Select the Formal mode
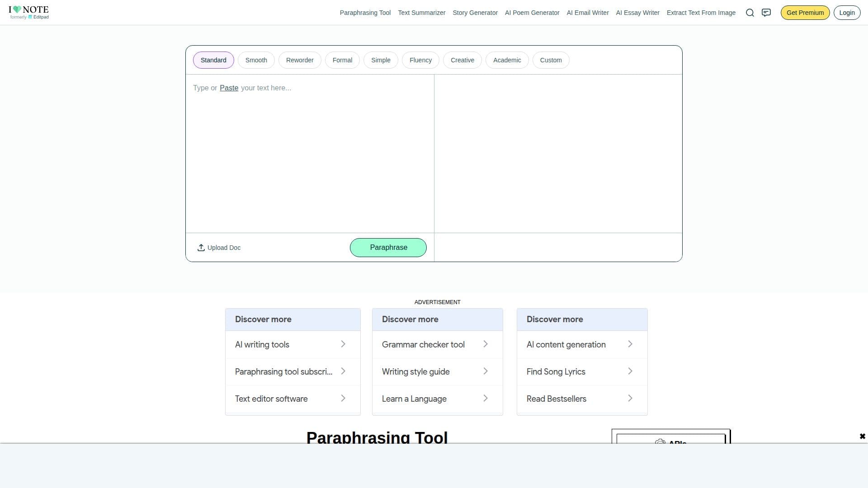The width and height of the screenshot is (868, 488). 342,60
